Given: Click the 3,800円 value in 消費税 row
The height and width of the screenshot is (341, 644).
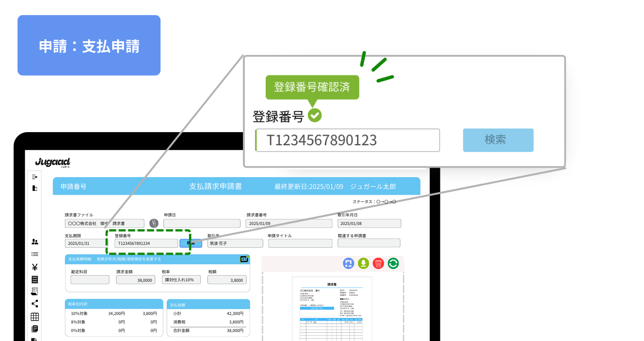Looking at the screenshot, I should [237, 322].
